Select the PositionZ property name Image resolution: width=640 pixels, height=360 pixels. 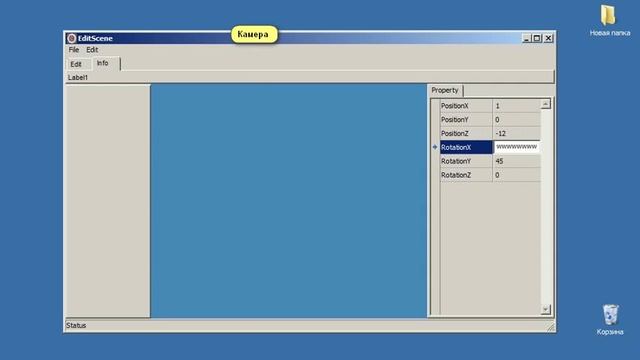coord(466,133)
